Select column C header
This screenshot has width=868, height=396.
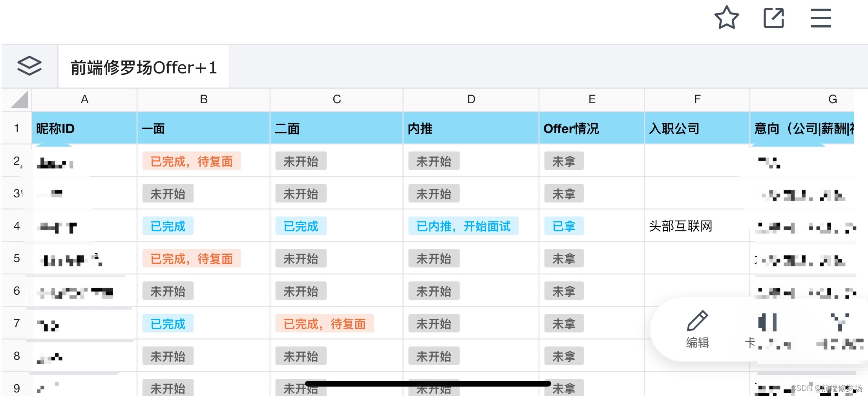[x=336, y=99]
